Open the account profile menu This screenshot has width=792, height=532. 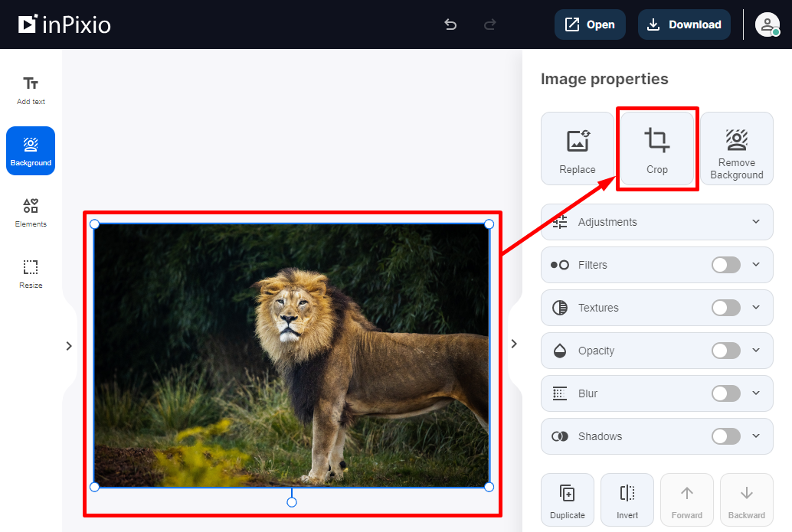pos(767,24)
